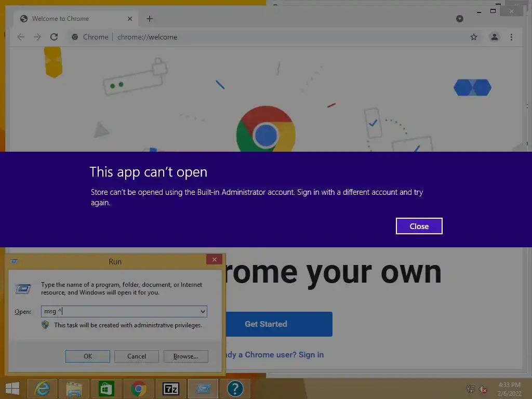
Task: Close the Welcome to Chrome tab
Action: coord(129,19)
